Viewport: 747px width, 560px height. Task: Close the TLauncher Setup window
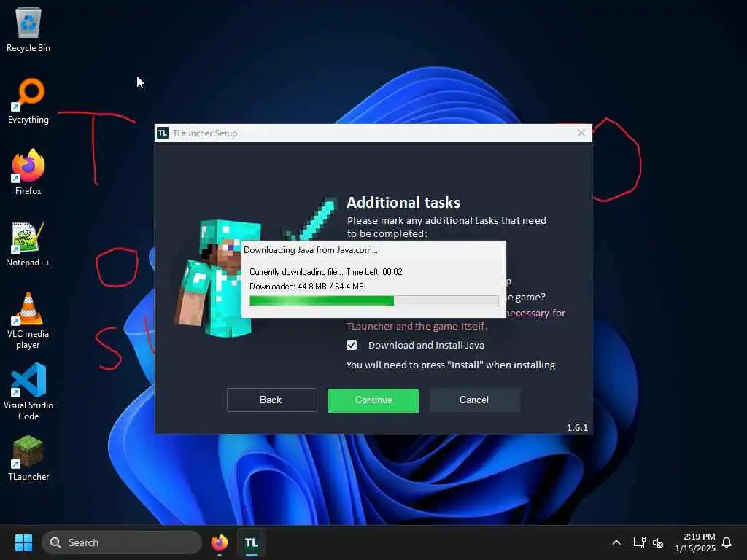click(581, 133)
